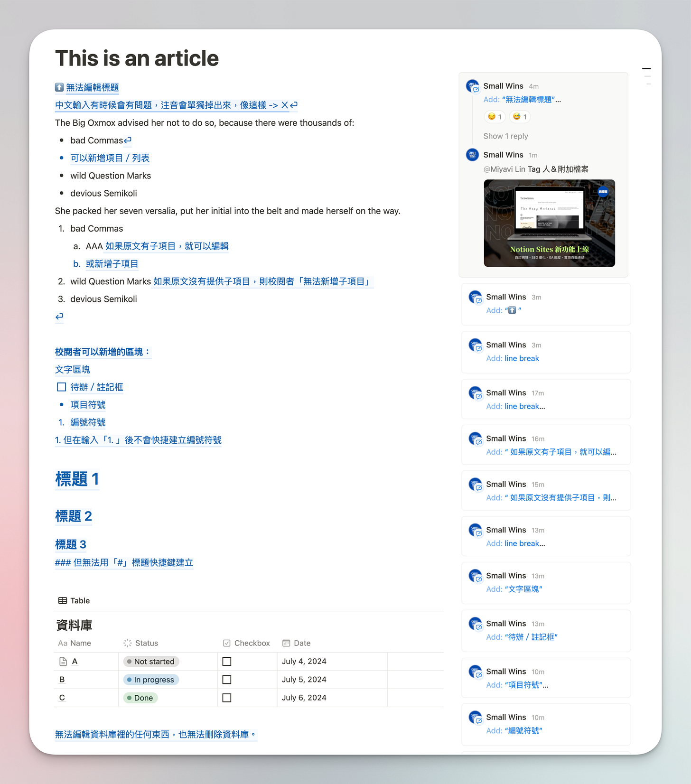This screenshot has height=784, width=691.
Task: Click Small Wins avatar on 1m reply
Action: (473, 155)
